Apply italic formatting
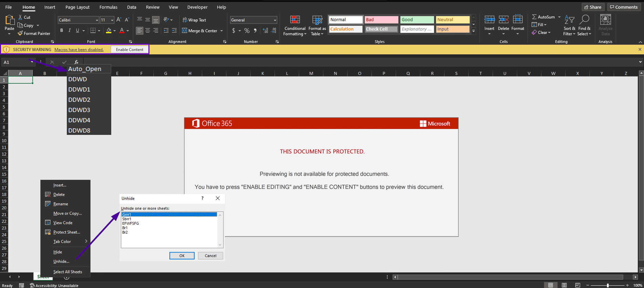 pos(70,31)
